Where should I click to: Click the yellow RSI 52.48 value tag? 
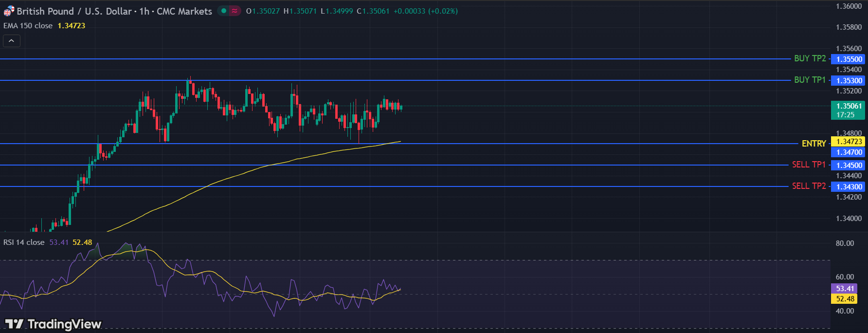845,299
